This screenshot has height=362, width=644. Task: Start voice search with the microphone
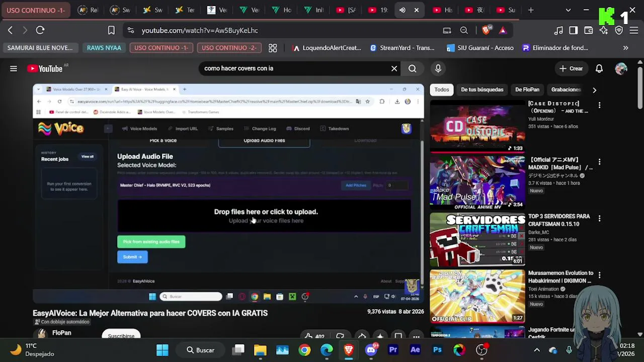click(438, 68)
